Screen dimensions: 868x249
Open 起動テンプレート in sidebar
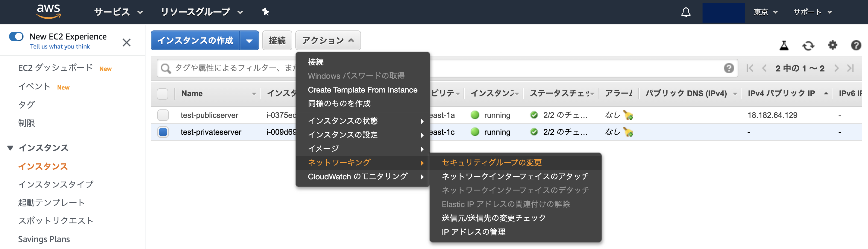point(51,203)
